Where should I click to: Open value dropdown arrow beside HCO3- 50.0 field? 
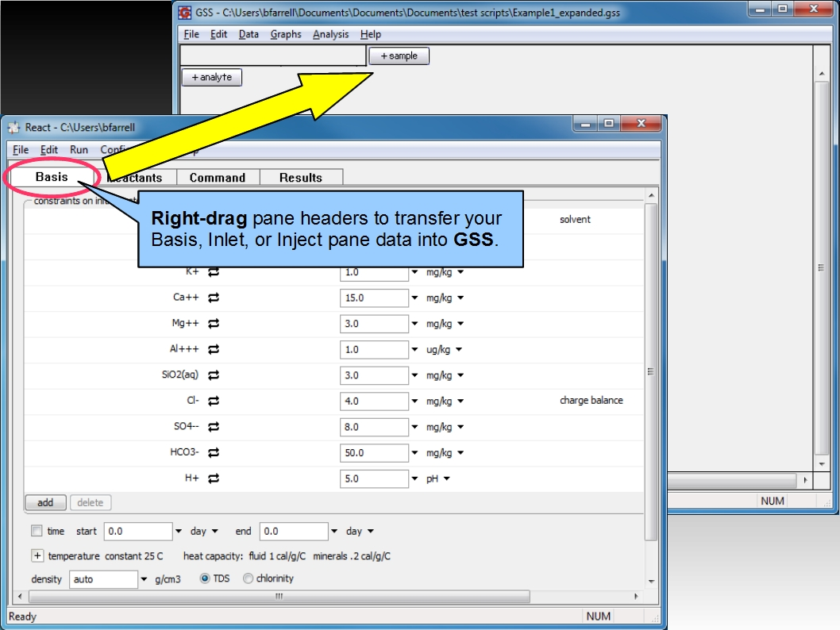pyautogui.click(x=414, y=453)
